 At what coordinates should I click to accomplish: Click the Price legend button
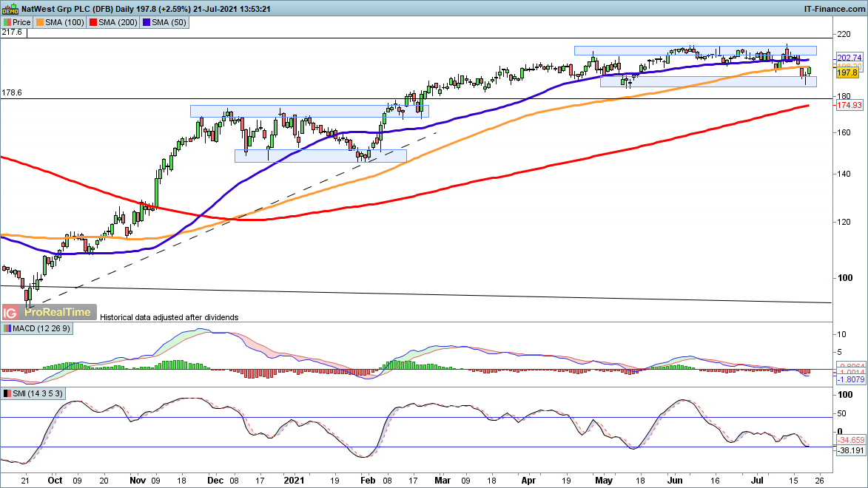[x=17, y=22]
